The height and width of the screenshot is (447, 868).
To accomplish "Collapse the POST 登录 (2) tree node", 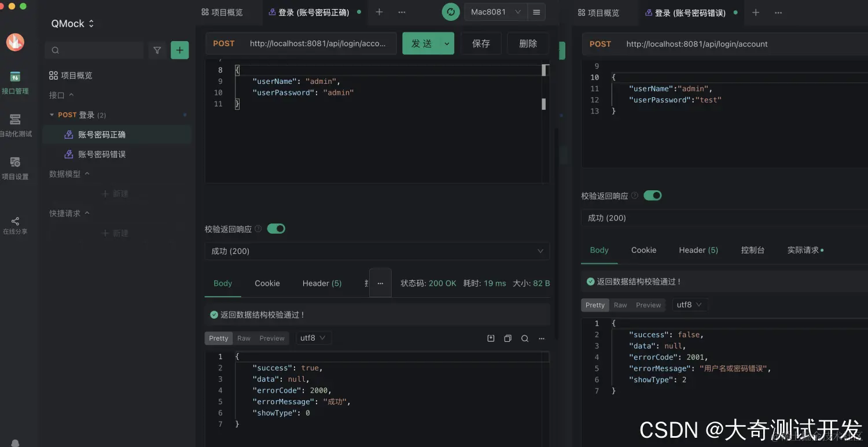I will [x=52, y=114].
